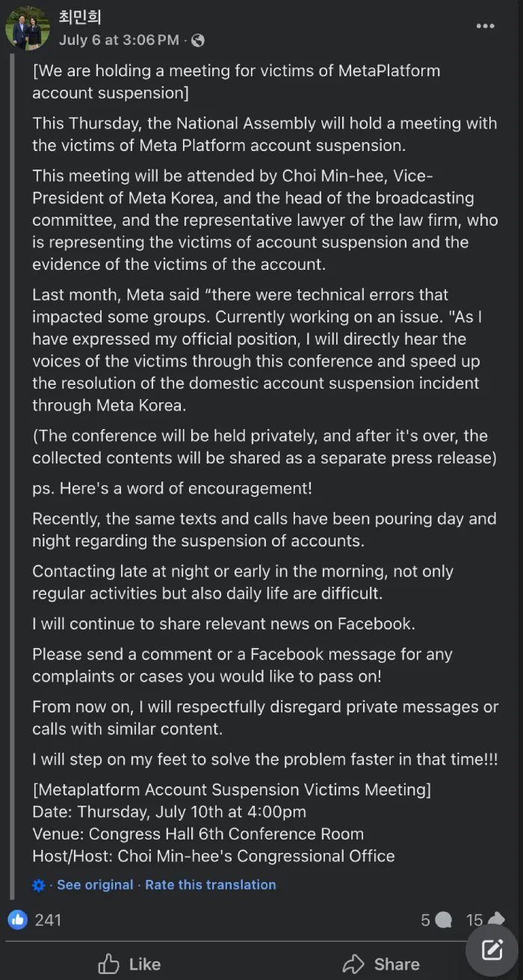Click the Venue Congress Hall text line
The height and width of the screenshot is (980, 523).
click(x=198, y=834)
